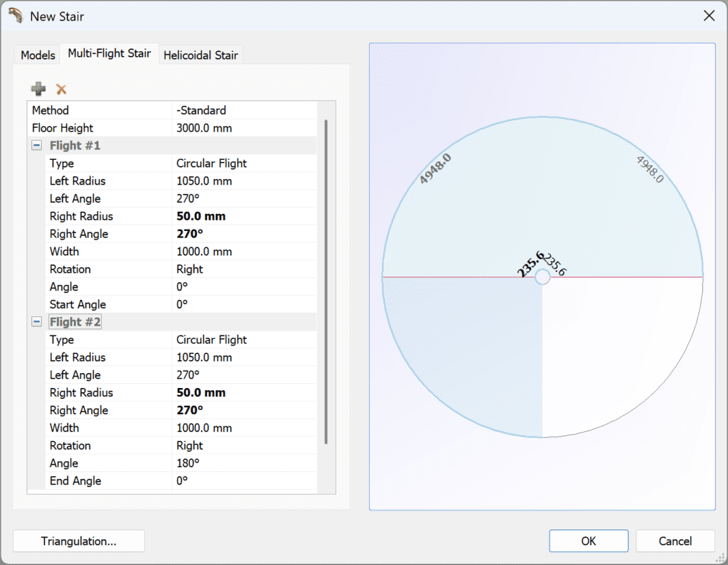
Task: Delete the flight with the orange X icon
Action: [61, 89]
